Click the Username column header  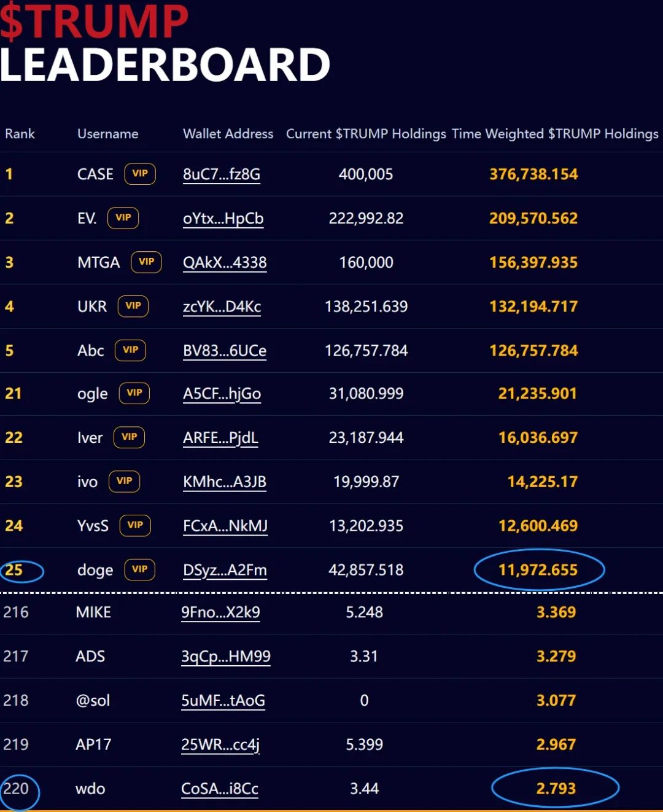[107, 134]
